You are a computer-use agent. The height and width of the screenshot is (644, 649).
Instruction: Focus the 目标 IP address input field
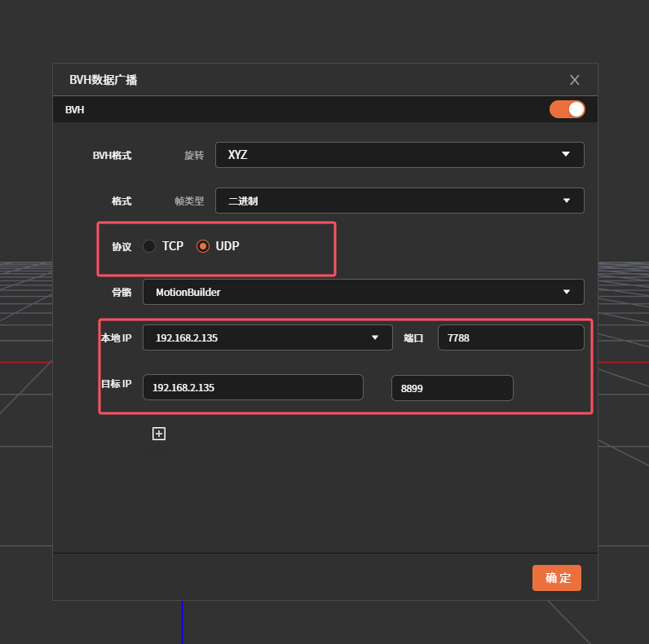tap(253, 388)
